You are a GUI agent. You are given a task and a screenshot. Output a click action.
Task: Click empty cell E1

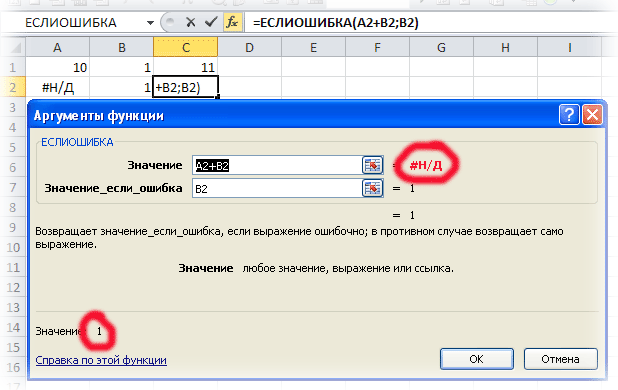coord(313,67)
